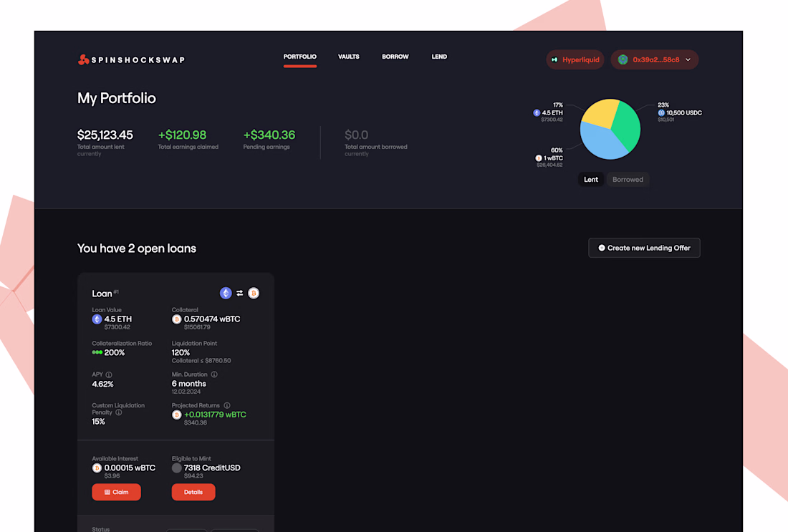Click the 'You have 2 open loans' heading
The height and width of the screenshot is (532, 788).
pos(137,248)
